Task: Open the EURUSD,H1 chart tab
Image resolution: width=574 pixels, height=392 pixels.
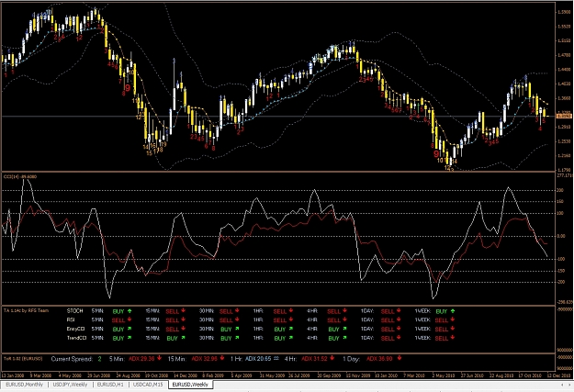Action: [x=110, y=385]
